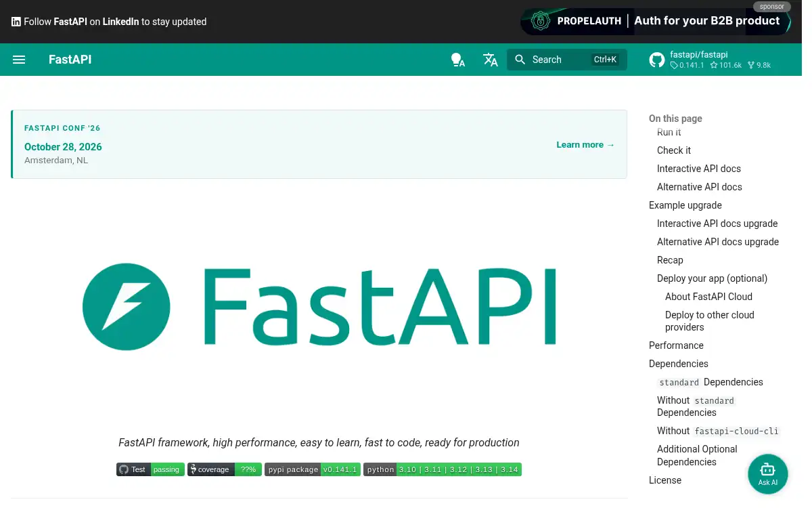Viewport: 812px width, 508px height.
Task: Click the October 28, 2026 conference date
Action: tap(63, 146)
